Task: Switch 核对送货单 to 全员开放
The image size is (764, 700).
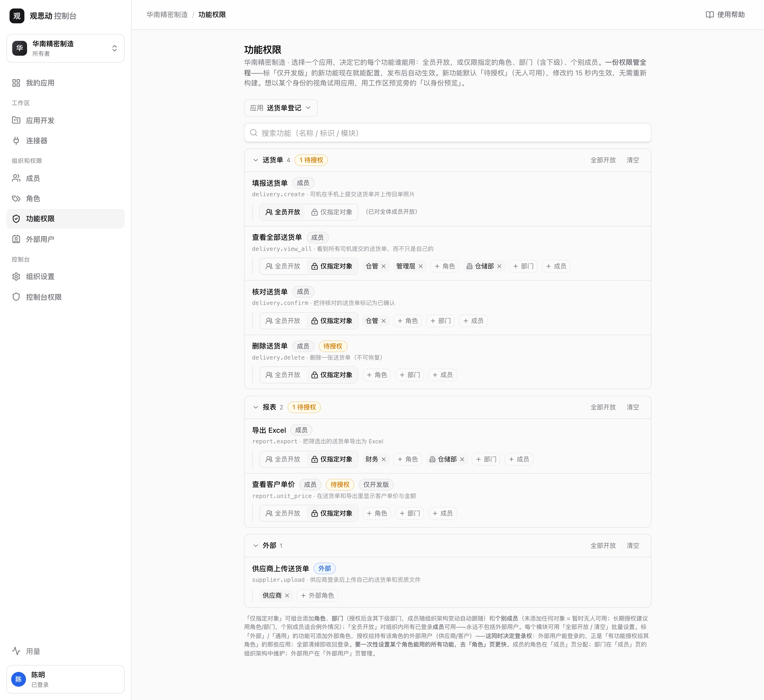Action: coord(283,321)
